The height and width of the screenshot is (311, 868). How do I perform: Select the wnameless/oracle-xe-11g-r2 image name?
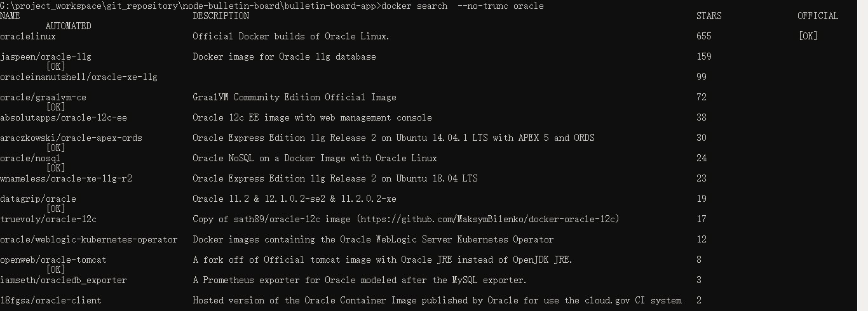tap(66, 178)
